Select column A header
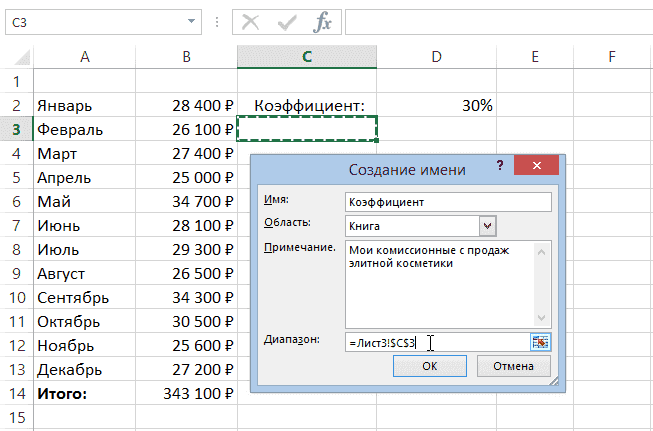653x431 pixels. (x=85, y=57)
